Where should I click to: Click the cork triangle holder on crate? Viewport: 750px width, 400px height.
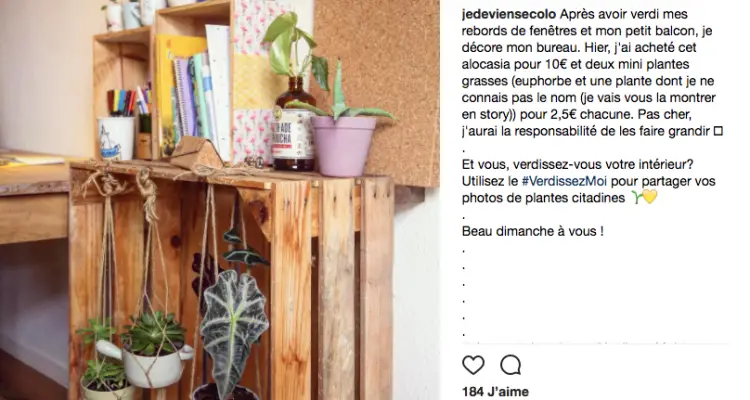197,153
